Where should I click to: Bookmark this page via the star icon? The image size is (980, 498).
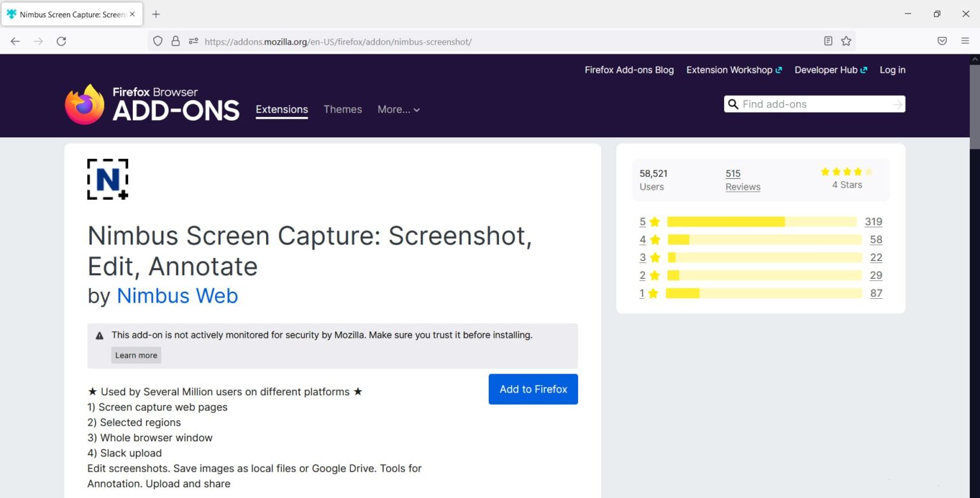point(846,41)
